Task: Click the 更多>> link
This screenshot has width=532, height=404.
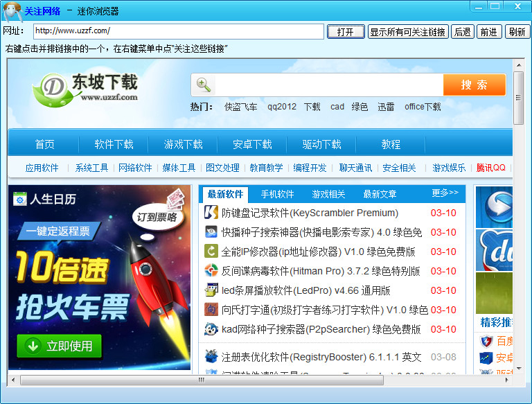Action: [445, 193]
